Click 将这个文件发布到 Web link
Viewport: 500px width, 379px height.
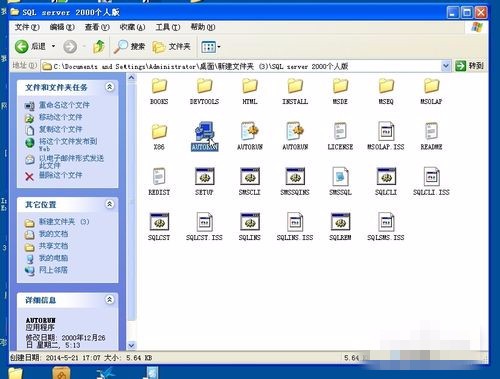point(68,144)
